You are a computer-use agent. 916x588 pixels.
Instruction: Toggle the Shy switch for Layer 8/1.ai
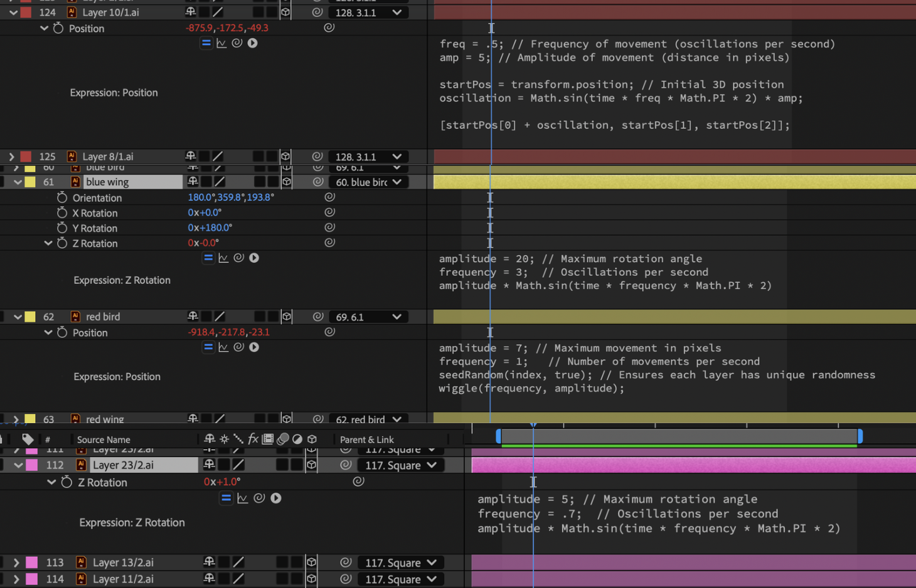click(x=191, y=156)
